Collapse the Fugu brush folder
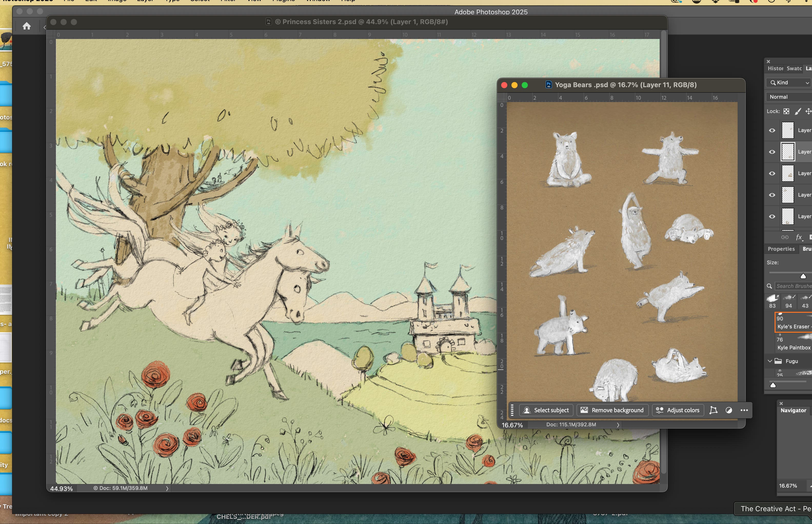 coord(770,361)
